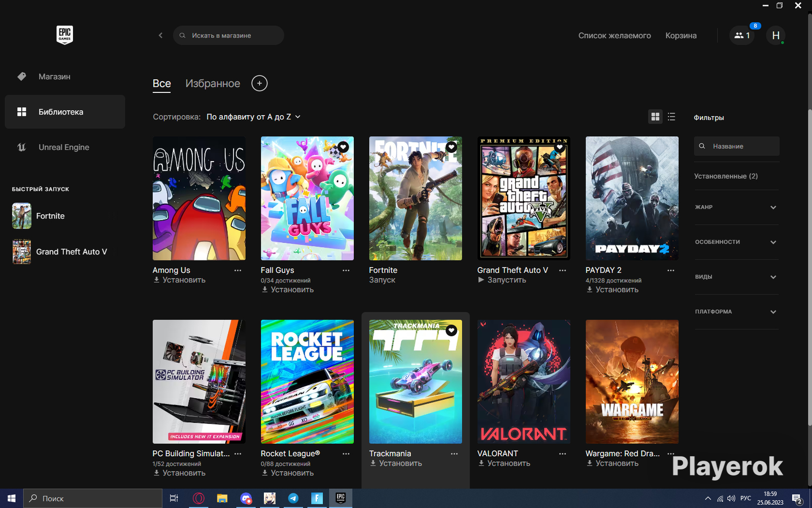Open Opera browser from the taskbar

click(198, 498)
